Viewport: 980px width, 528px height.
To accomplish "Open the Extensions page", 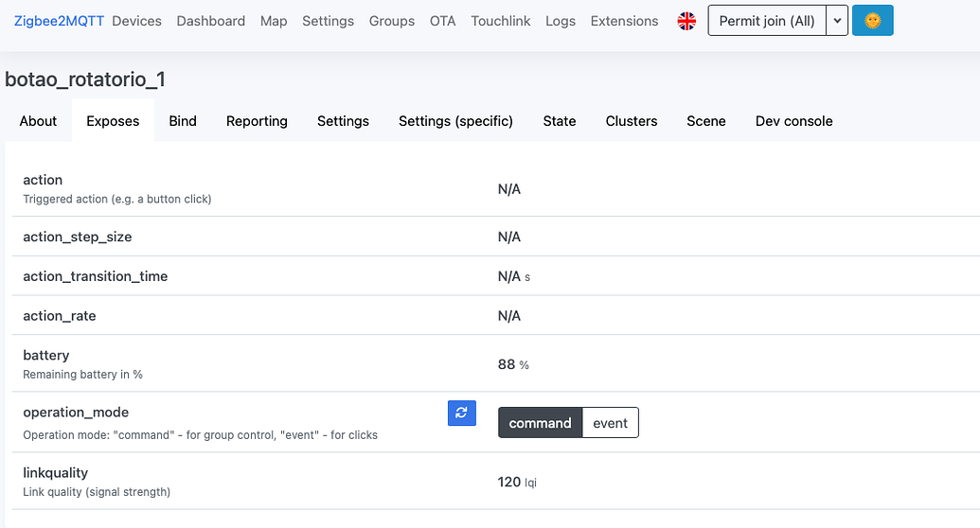I will [624, 21].
